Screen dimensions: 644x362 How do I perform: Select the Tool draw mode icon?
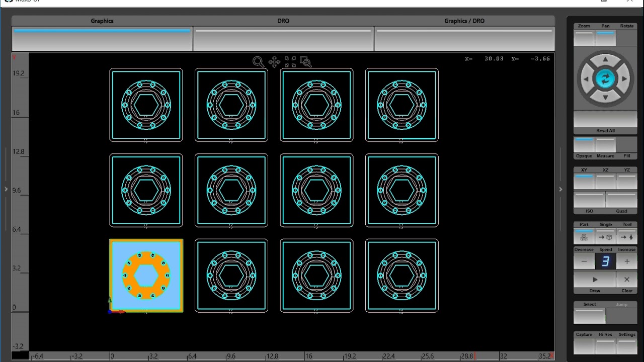coord(627,237)
